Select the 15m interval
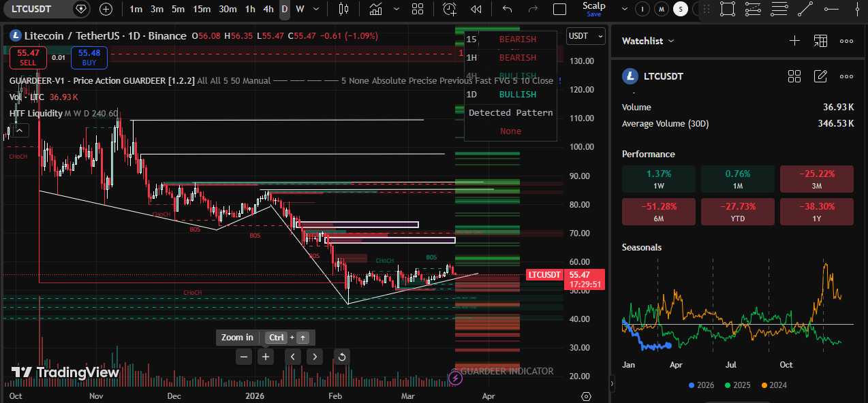Screen dimensions: 868x403 [201, 9]
